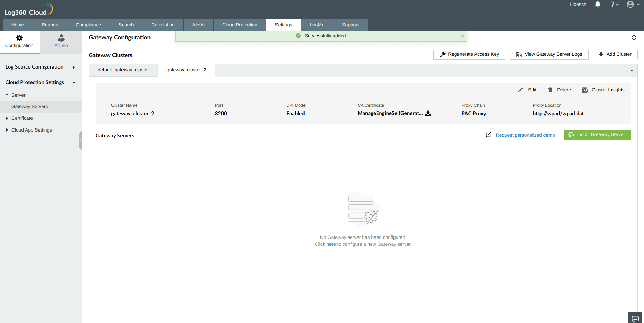Collapse the left sidebar handle
The width and height of the screenshot is (644, 323).
click(81, 141)
